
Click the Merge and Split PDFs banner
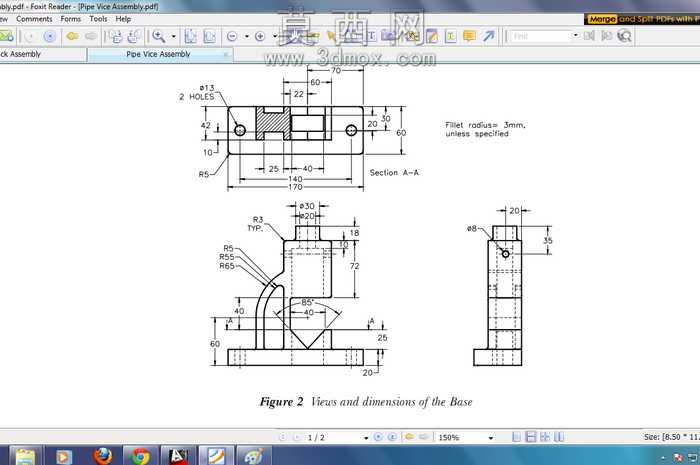(x=642, y=19)
